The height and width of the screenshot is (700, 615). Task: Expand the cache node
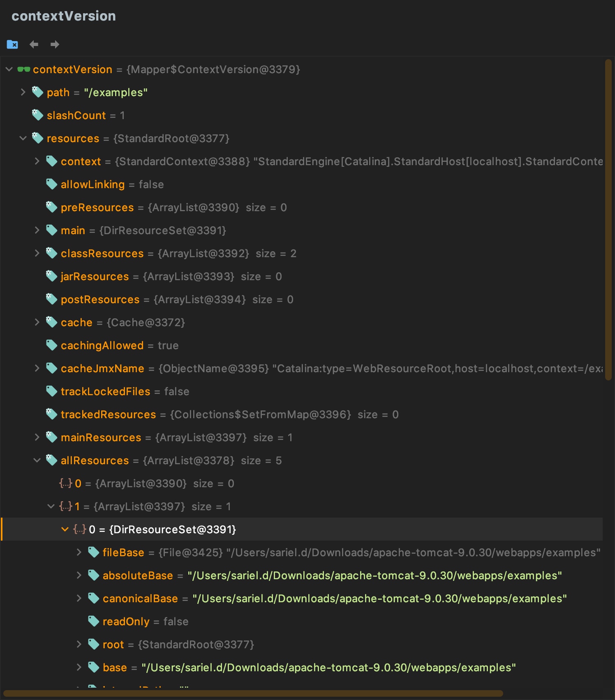click(x=37, y=322)
